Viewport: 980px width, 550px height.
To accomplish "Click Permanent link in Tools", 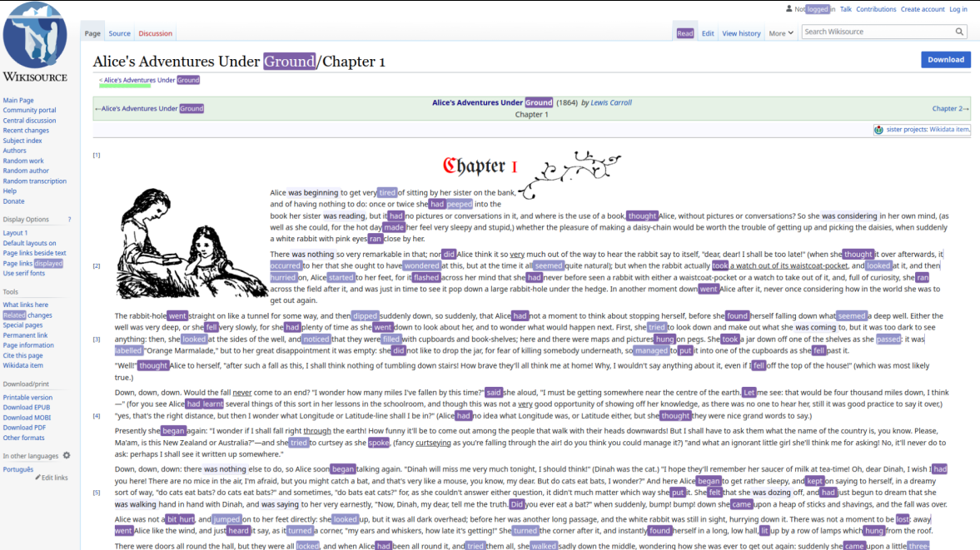I will tap(25, 335).
